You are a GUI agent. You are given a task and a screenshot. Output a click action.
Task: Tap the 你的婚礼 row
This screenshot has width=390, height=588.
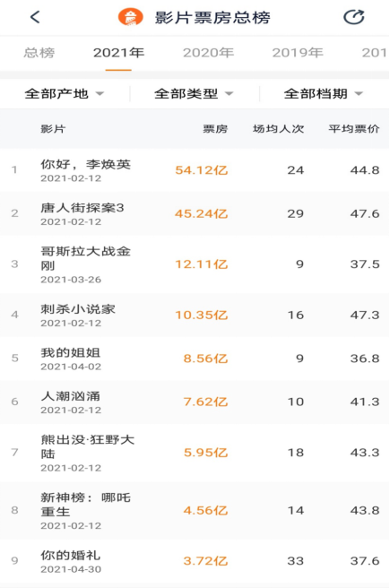point(195,561)
